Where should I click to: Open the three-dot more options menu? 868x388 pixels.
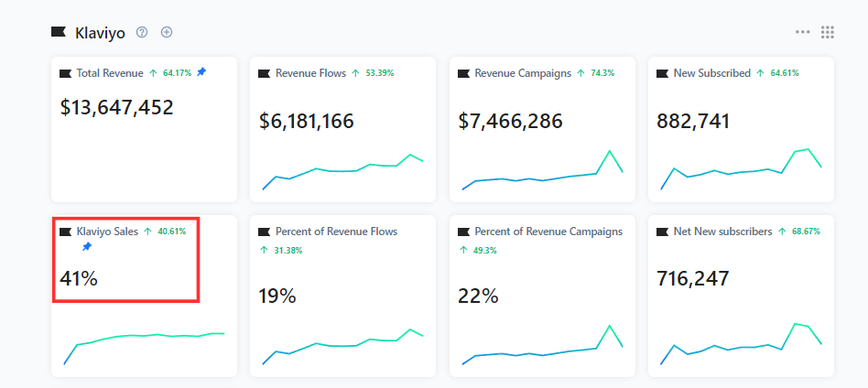(803, 32)
